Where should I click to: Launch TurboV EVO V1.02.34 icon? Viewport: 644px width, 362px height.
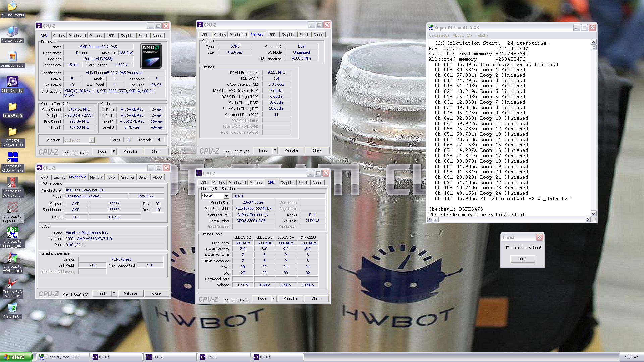point(12,288)
